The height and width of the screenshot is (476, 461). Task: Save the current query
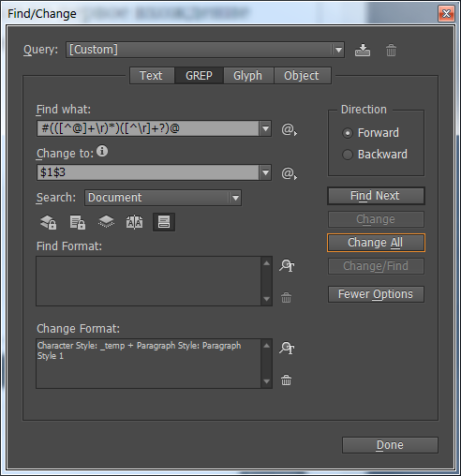tap(363, 50)
